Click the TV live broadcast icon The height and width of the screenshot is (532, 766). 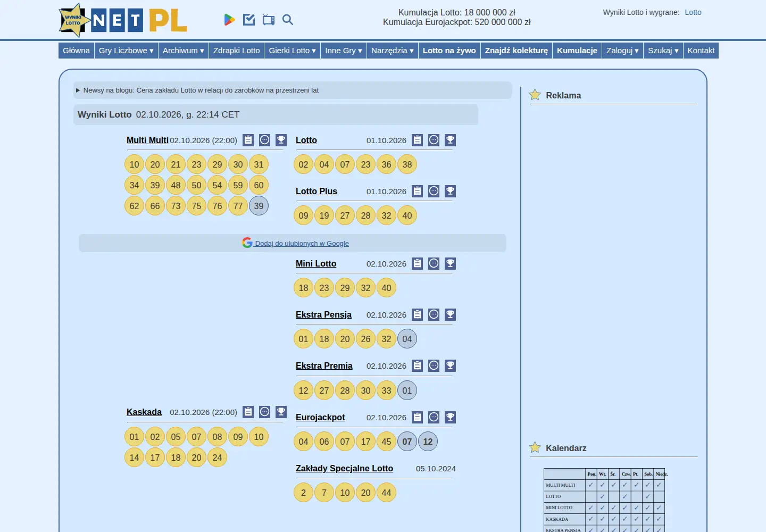pos(269,20)
